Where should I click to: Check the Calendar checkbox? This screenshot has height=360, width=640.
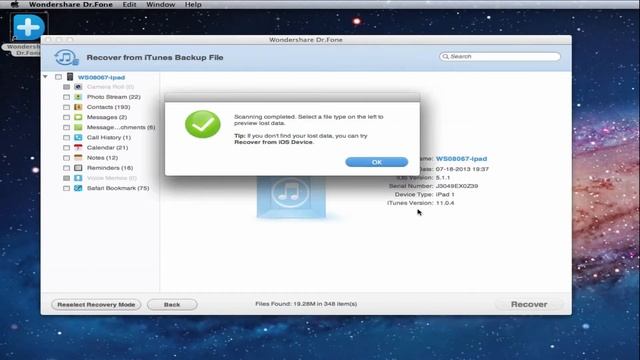(x=67, y=148)
